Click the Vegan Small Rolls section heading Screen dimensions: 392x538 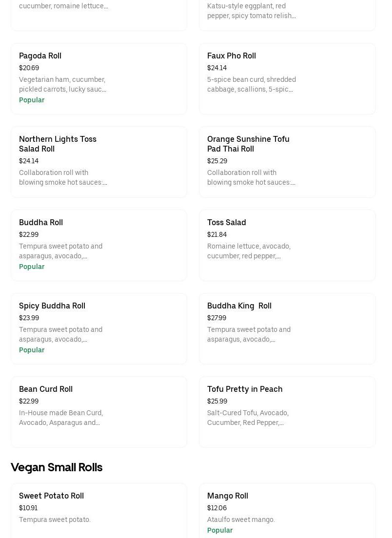tap(57, 467)
